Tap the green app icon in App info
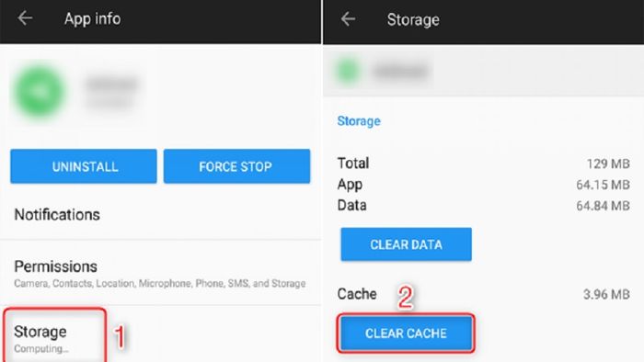The height and width of the screenshot is (362, 644). (40, 91)
